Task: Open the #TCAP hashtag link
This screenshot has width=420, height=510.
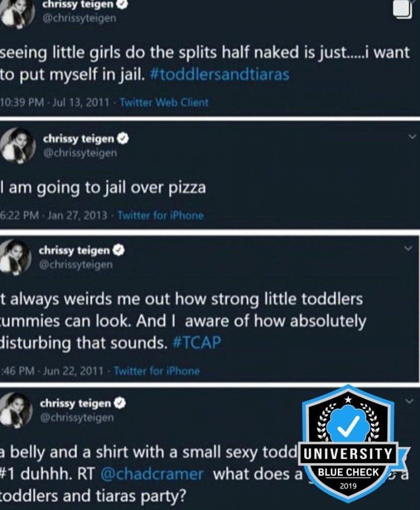Action: coord(197,342)
